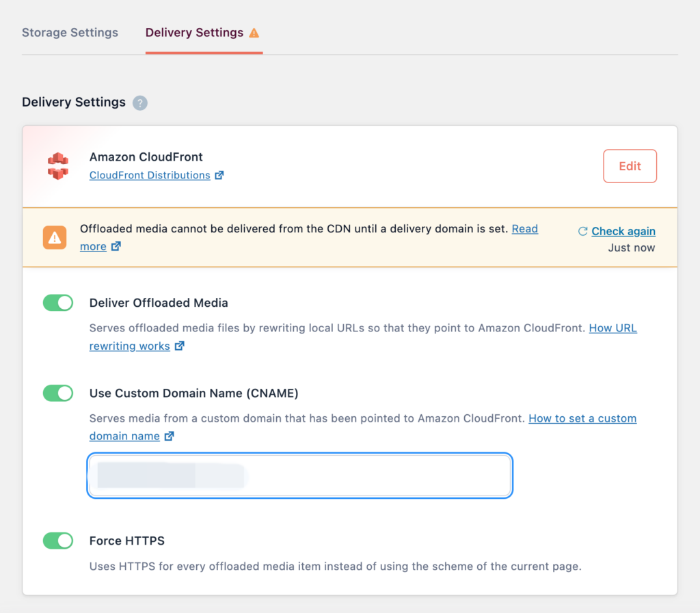This screenshot has height=613, width=700.
Task: Click the warning triangle on Delivery Settings tab
Action: pyautogui.click(x=254, y=33)
